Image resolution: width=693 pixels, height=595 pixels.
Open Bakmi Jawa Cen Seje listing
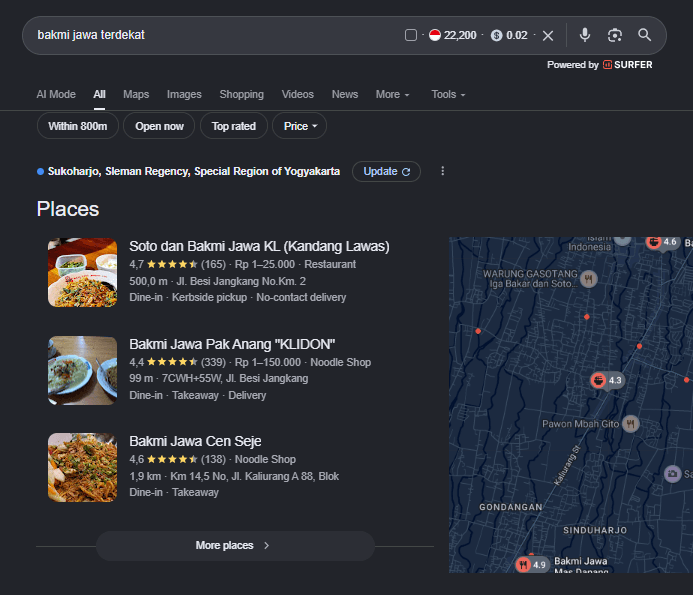[195, 441]
